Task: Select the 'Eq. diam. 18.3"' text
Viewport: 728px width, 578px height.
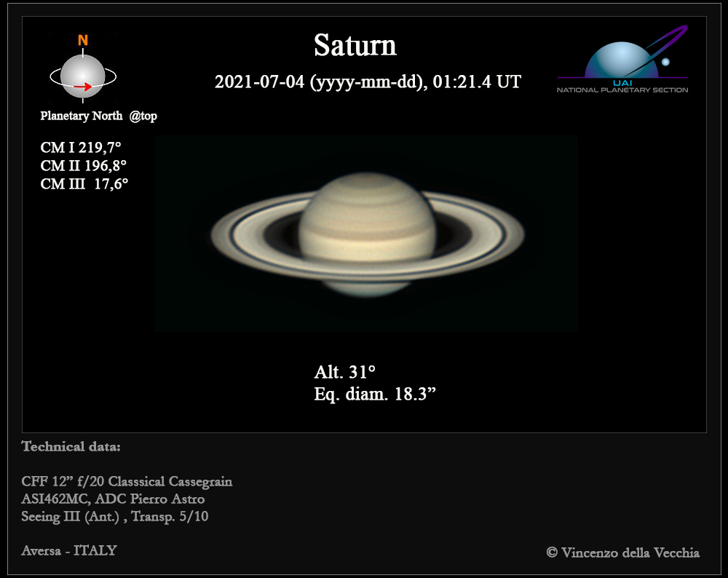Action: pyautogui.click(x=375, y=394)
